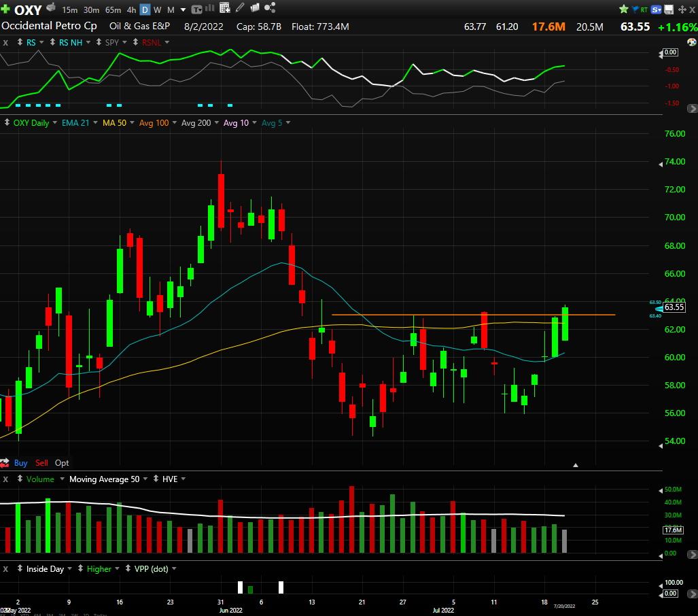Close the Inside Day indicator pane

pyautogui.click(x=5, y=569)
